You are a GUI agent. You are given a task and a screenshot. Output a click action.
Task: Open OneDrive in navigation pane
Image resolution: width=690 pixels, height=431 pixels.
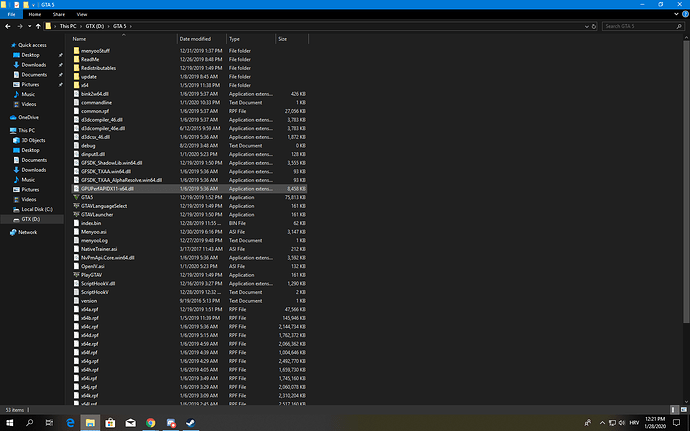point(28,118)
